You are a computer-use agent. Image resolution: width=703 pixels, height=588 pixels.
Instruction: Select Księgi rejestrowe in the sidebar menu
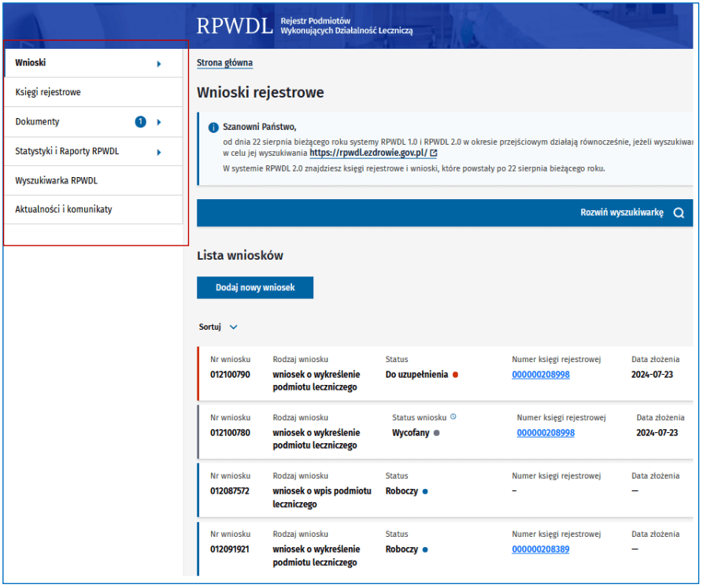coord(50,92)
